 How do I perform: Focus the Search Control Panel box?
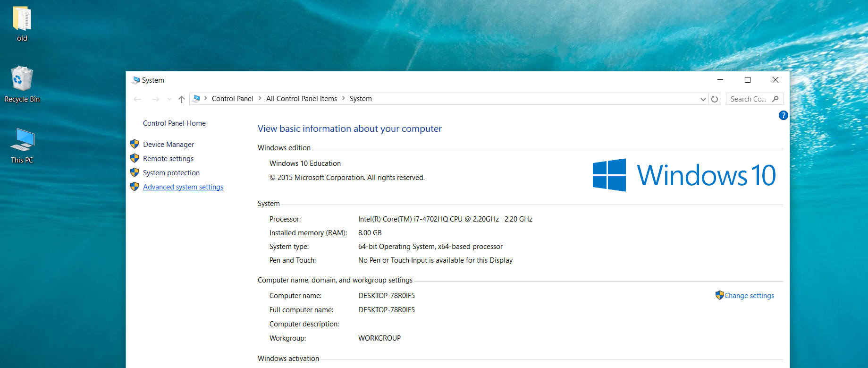754,99
